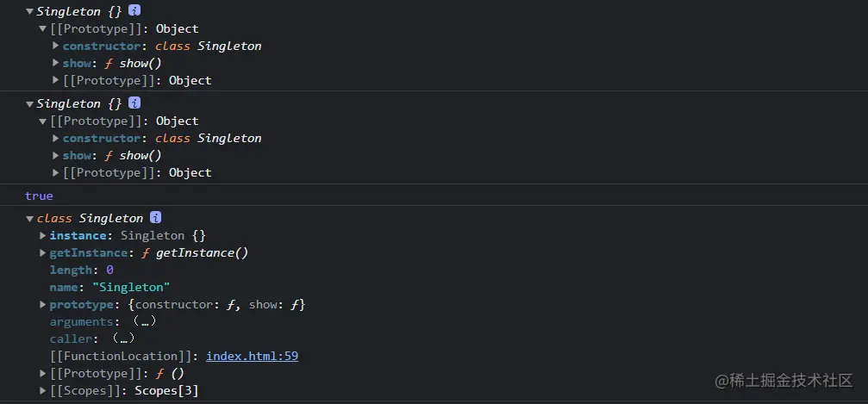Expand the [[Prototype]]: ƒ () entry

[43, 373]
